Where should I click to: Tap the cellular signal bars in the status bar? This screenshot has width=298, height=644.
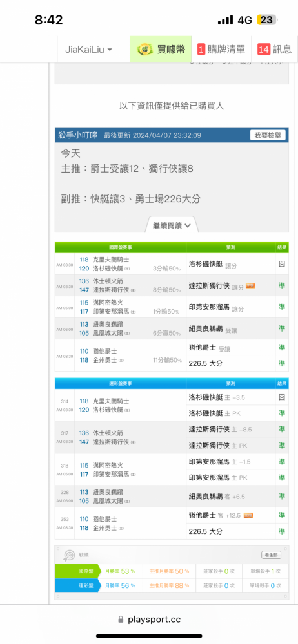tap(225, 20)
